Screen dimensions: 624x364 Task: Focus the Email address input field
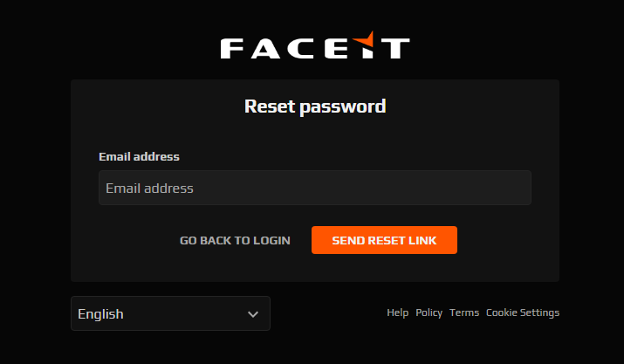315,188
